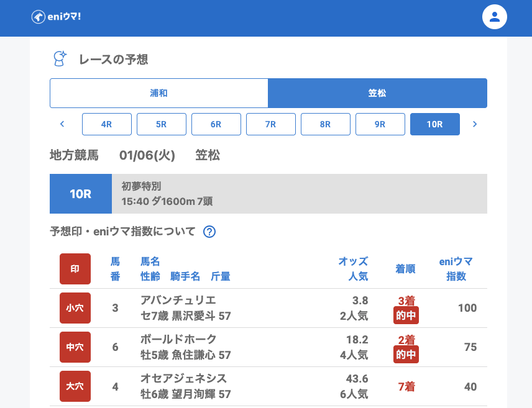The height and width of the screenshot is (408, 532).
Task: Show next races with right chevron
Action: pos(475,124)
